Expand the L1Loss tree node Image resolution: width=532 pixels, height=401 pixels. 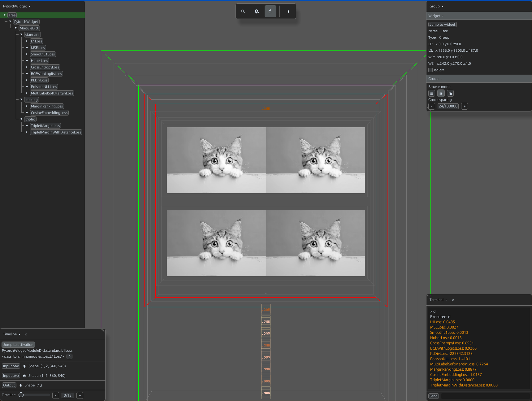pos(27,41)
